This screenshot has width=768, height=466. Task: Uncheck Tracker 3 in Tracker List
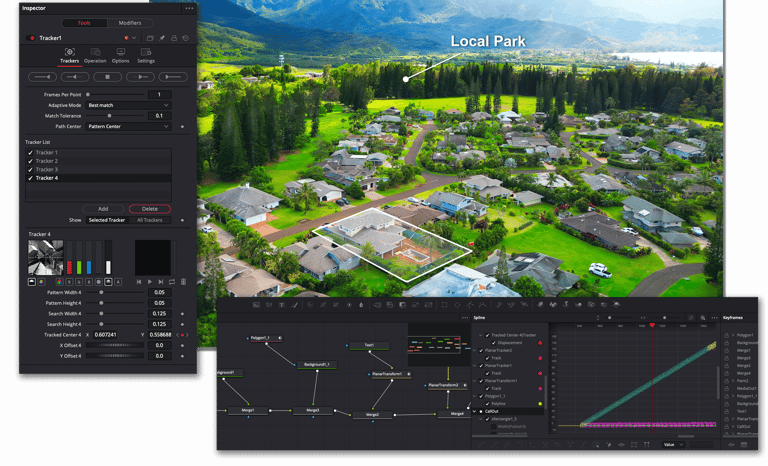click(30, 170)
